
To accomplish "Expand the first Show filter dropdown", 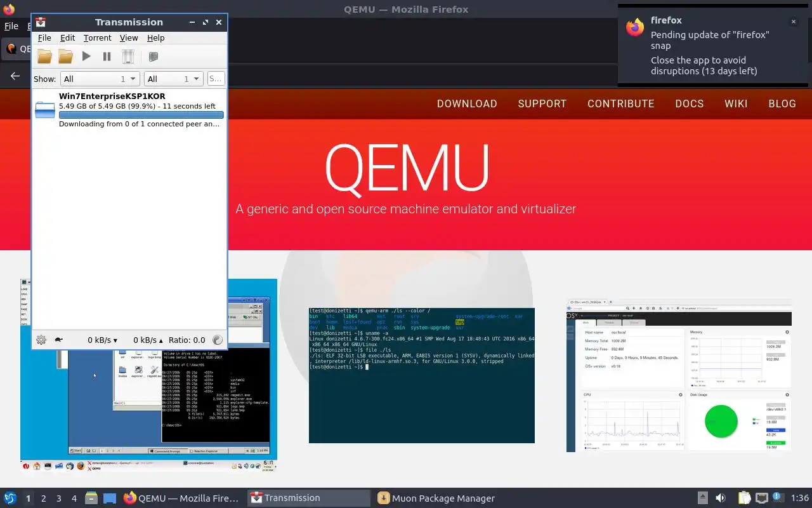I will 100,79.
